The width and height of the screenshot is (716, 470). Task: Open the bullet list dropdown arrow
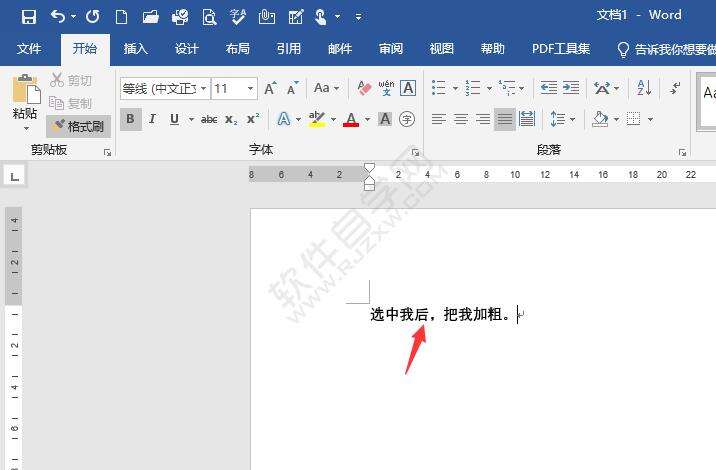pos(455,88)
